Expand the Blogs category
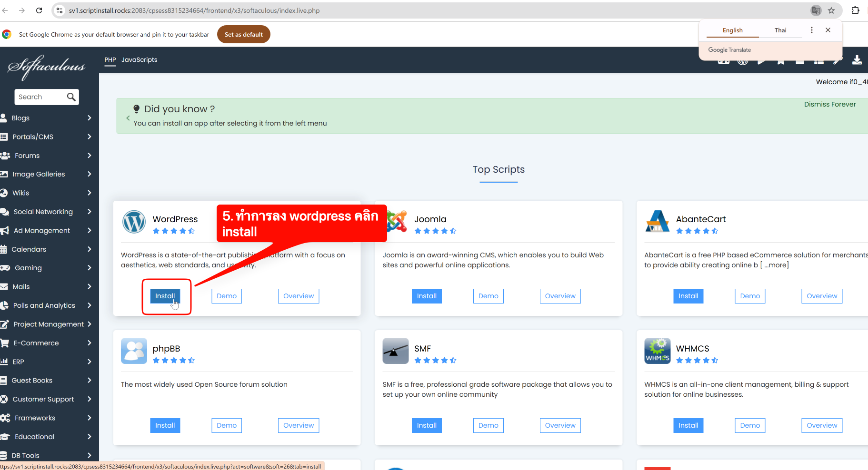 [x=89, y=118]
